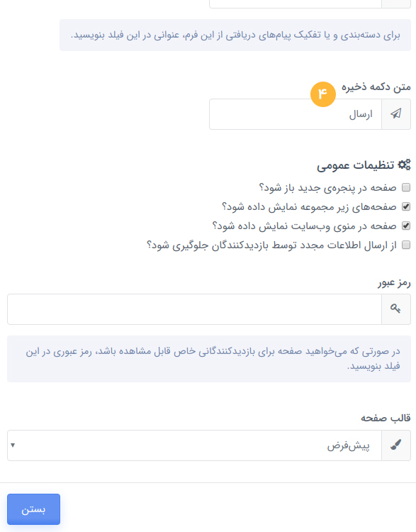Click the blue بستن button
Viewport: 416px width, 532px height.
[x=33, y=509]
